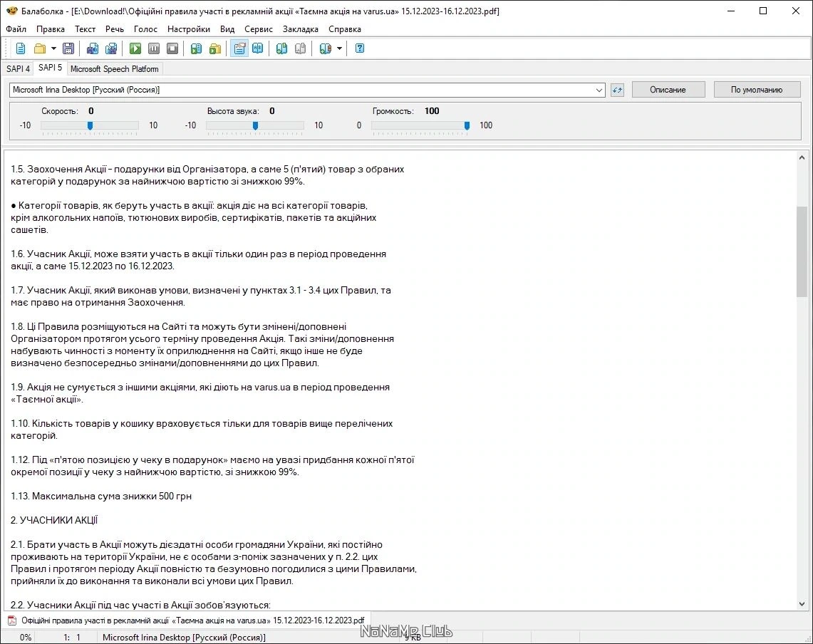Open the Файл menu
813x644 pixels.
pos(16,29)
